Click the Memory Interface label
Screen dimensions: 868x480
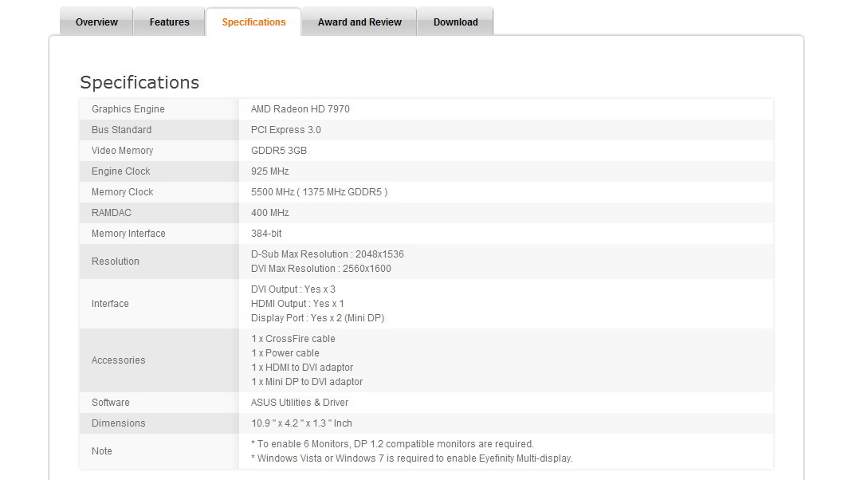tap(128, 234)
